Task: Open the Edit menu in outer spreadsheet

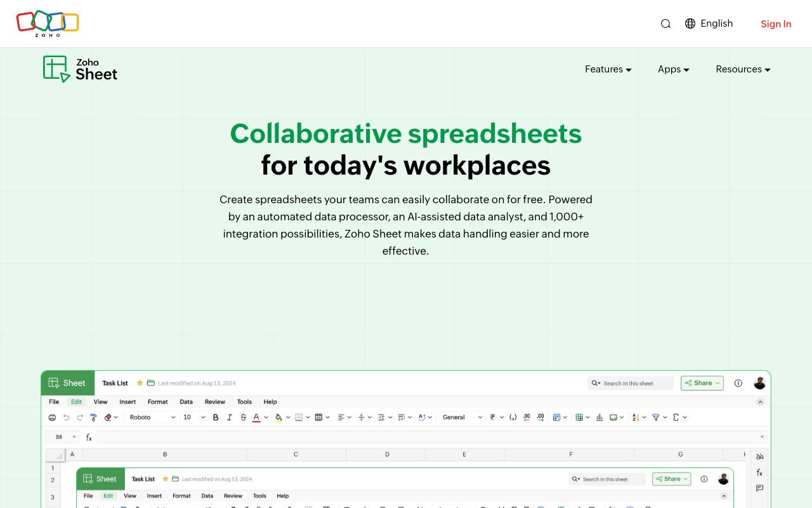Action: (76, 402)
